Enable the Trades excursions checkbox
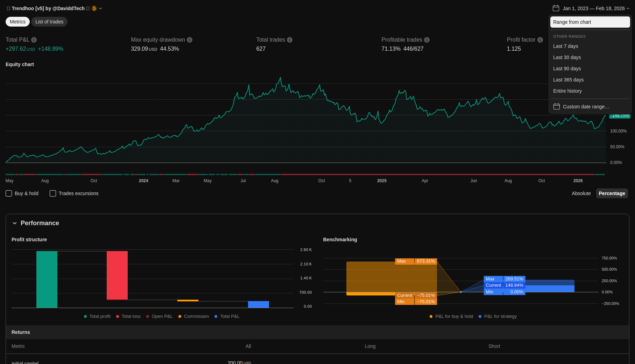 point(53,193)
